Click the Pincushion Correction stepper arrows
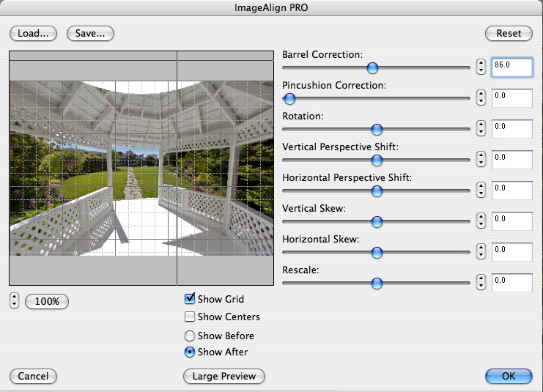 pyautogui.click(x=481, y=97)
